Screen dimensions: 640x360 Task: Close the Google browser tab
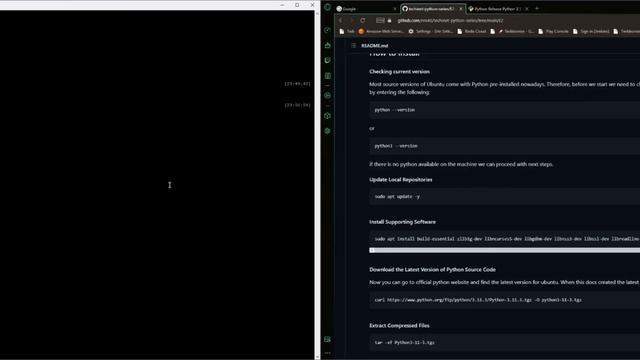tap(395, 9)
